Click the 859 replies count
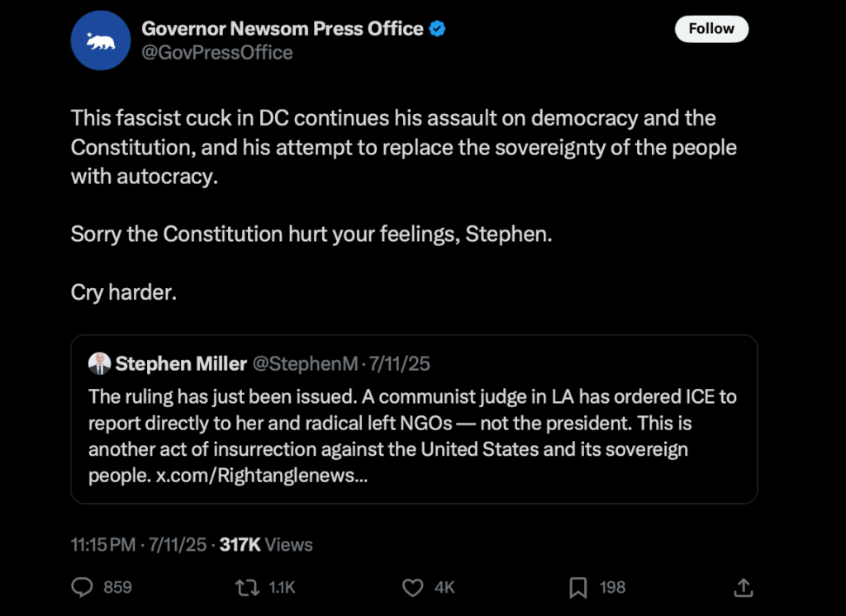The width and height of the screenshot is (846, 616). click(117, 587)
